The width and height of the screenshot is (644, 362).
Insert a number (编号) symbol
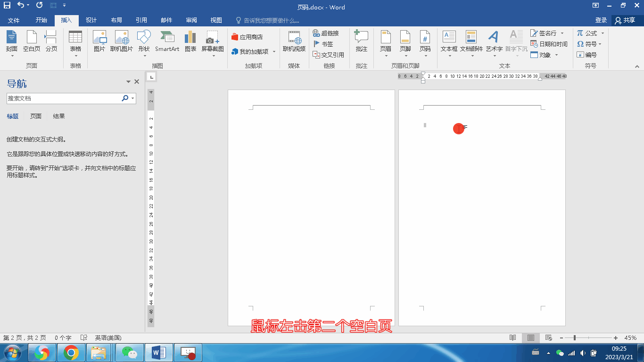pos(587,55)
